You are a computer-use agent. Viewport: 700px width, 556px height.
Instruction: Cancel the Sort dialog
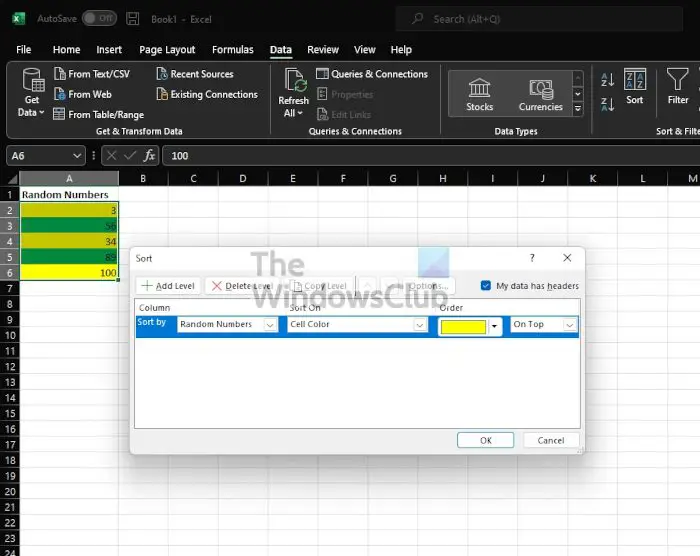click(x=551, y=440)
